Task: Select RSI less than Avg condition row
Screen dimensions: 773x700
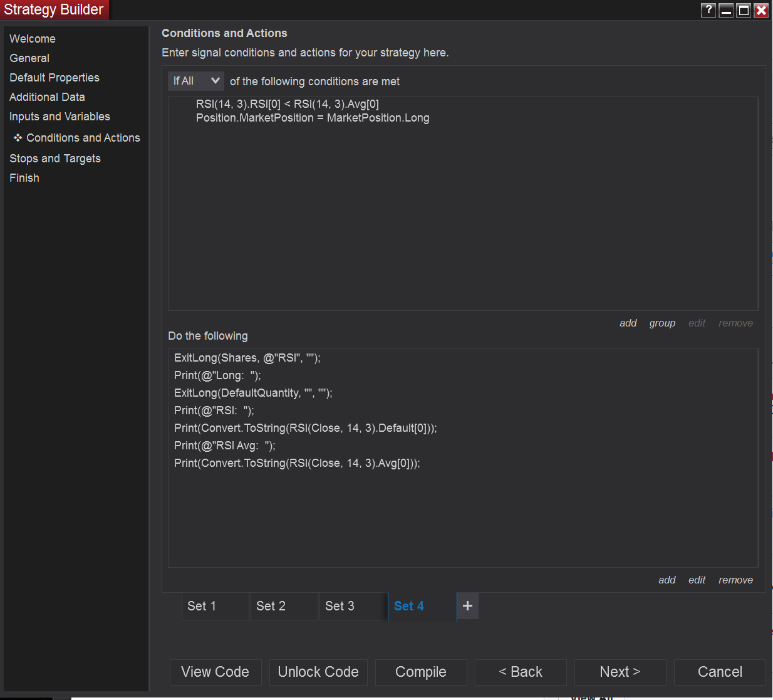Action: click(x=288, y=104)
